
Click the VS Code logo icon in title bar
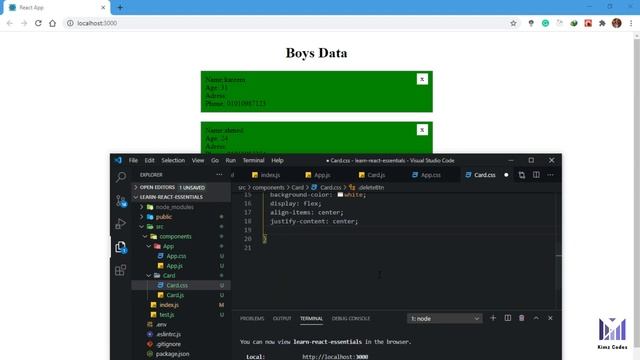[x=118, y=160]
